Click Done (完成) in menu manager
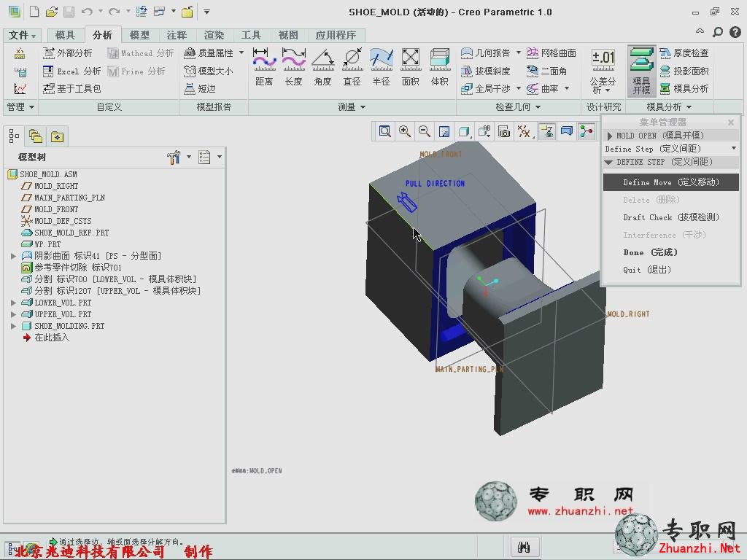747x560 pixels. 671,252
